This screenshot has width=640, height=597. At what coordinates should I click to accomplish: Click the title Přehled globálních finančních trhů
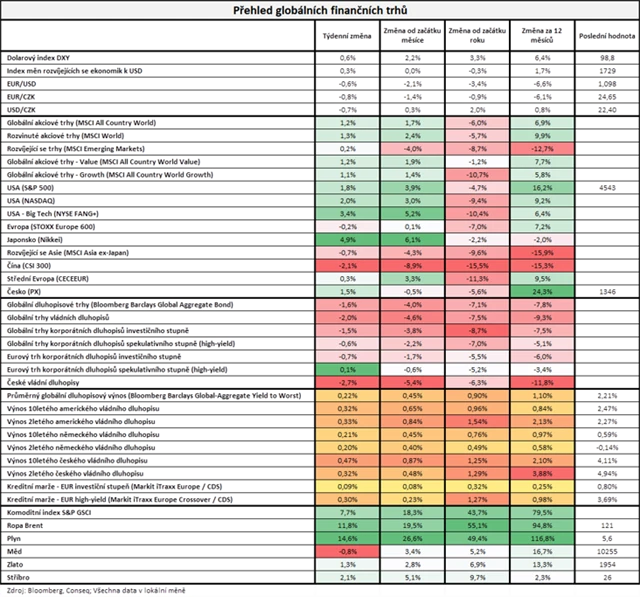[x=322, y=9]
